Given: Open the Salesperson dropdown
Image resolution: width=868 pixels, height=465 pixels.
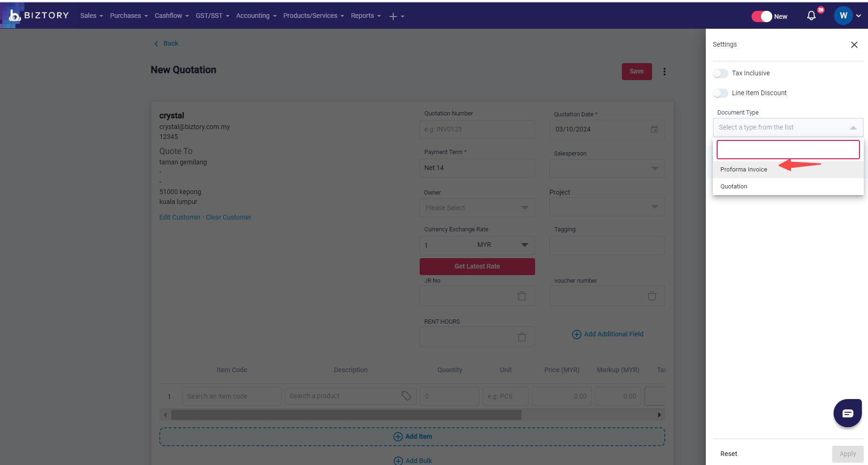Looking at the screenshot, I should click(607, 169).
